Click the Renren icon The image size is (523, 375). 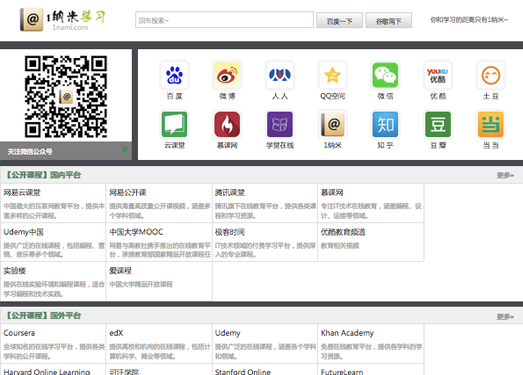(x=280, y=75)
